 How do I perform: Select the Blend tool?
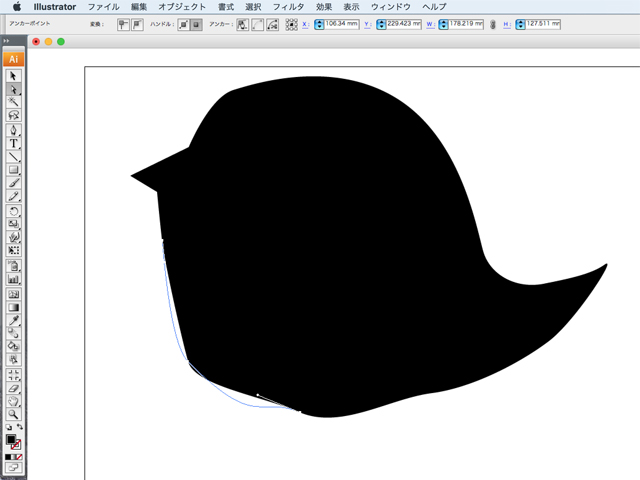point(13,333)
